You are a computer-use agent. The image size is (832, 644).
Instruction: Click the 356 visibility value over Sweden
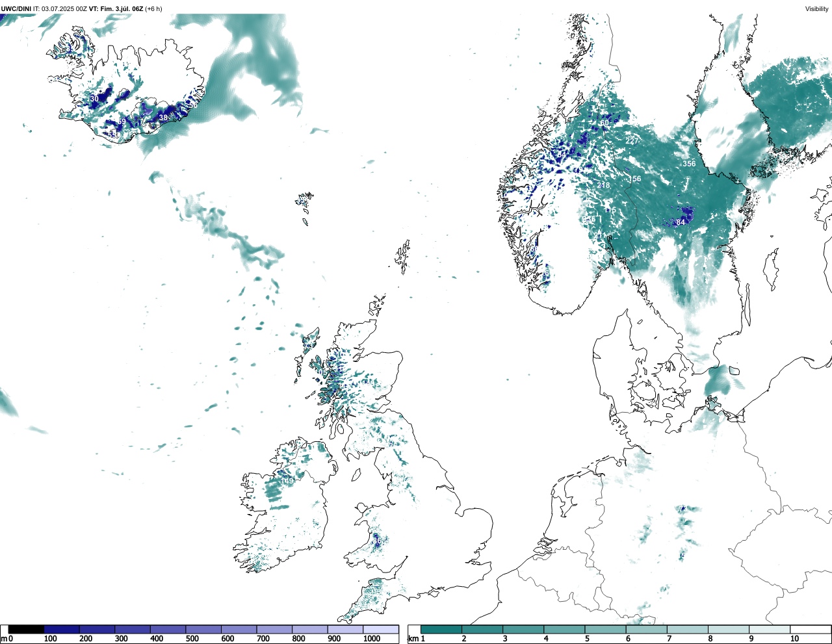[x=689, y=164]
